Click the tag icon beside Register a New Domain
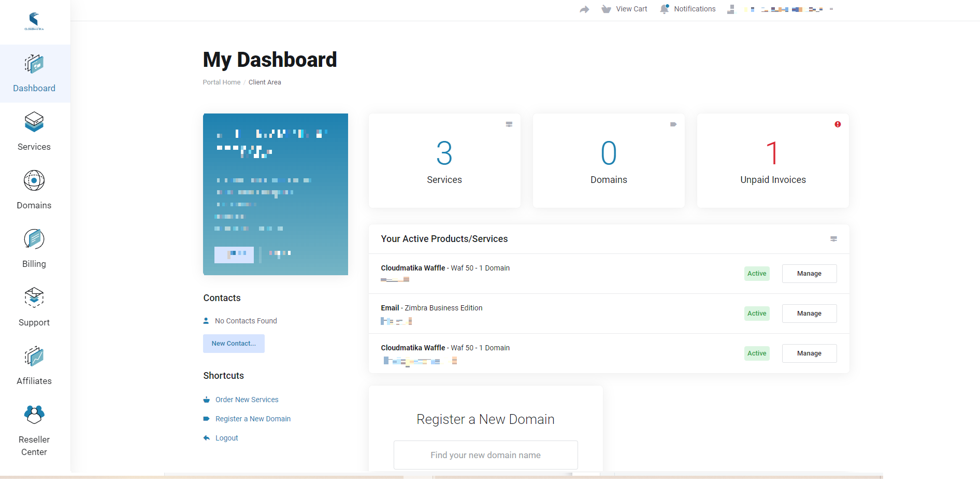This screenshot has width=980, height=483. pyautogui.click(x=206, y=419)
